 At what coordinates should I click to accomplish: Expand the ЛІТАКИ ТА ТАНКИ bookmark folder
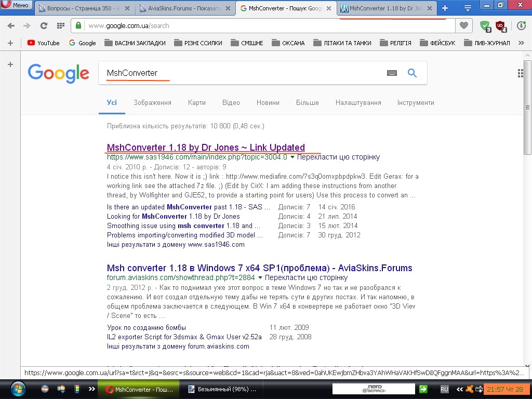click(342, 43)
